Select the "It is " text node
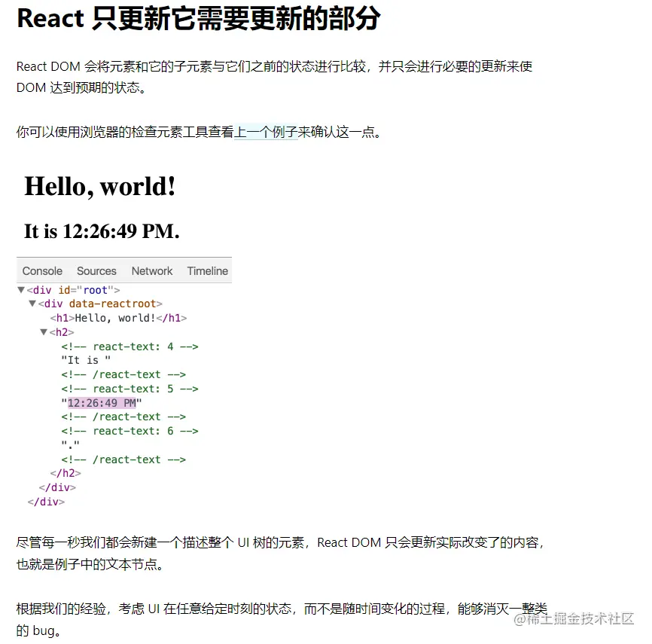 coord(86,360)
